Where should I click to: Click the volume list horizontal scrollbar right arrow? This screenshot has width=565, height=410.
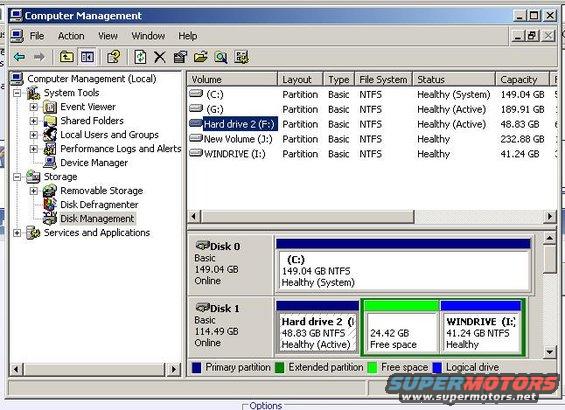click(x=550, y=217)
